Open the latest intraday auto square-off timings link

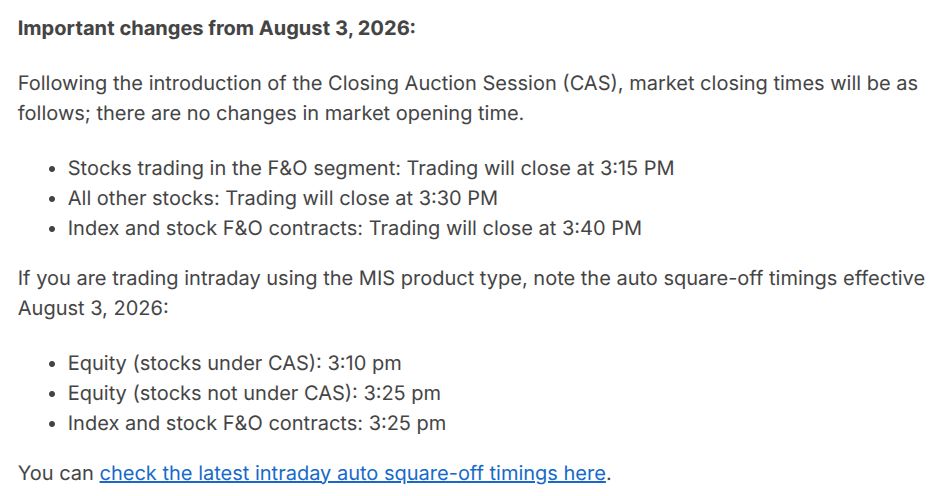352,473
